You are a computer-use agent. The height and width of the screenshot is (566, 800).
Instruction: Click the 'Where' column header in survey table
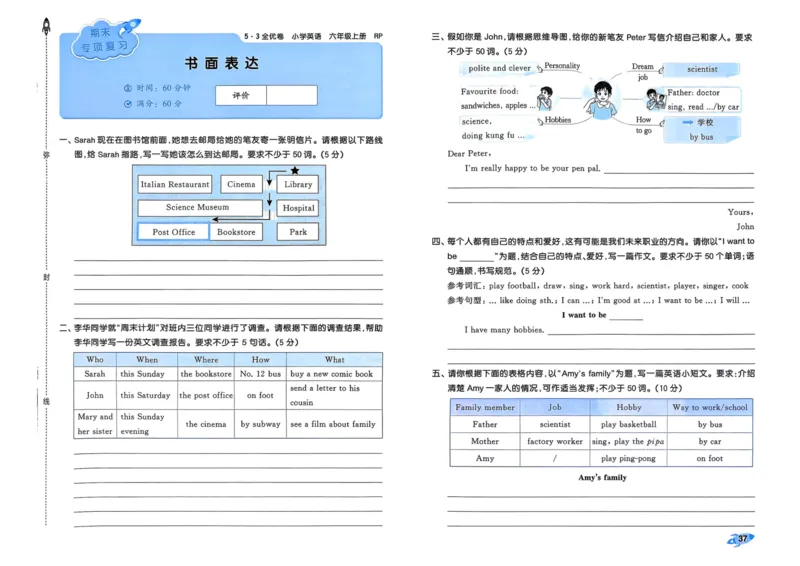[x=206, y=359]
